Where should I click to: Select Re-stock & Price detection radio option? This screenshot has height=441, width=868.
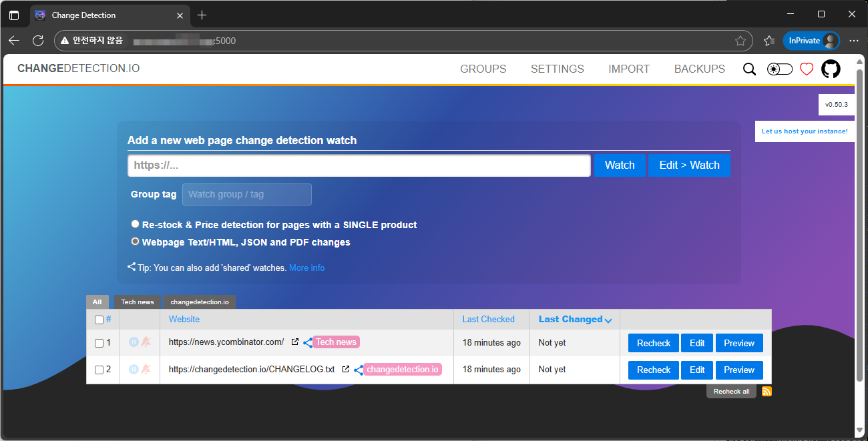pyautogui.click(x=135, y=224)
